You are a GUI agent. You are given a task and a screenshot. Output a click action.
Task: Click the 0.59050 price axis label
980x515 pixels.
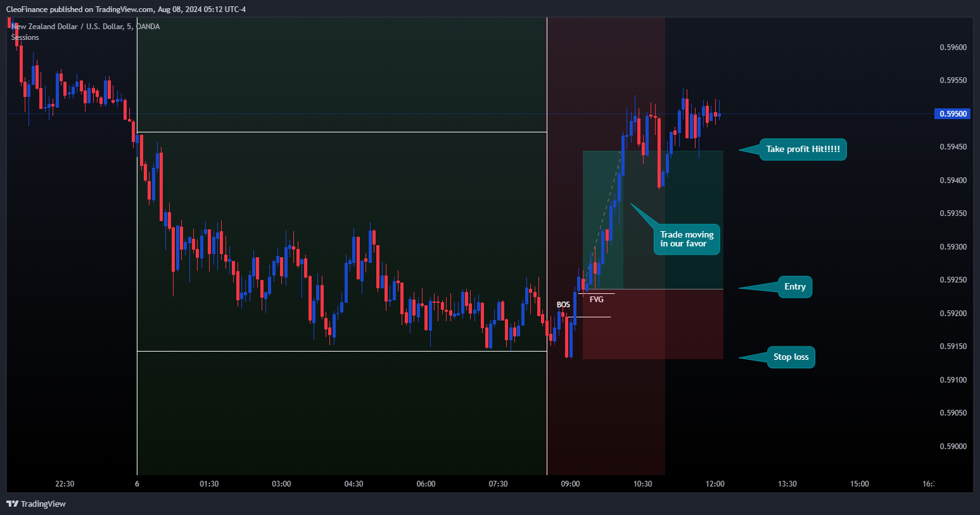coord(953,413)
